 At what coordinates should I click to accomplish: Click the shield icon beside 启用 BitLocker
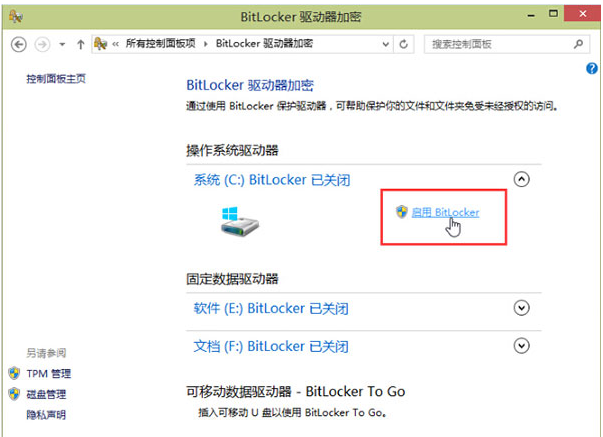tap(401, 211)
